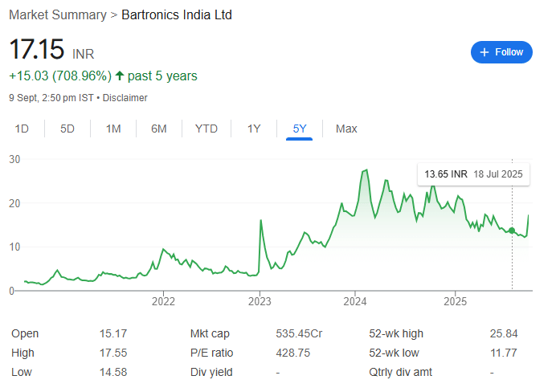
Task: Click the P/E ratio value 428.75
Action: coord(293,353)
